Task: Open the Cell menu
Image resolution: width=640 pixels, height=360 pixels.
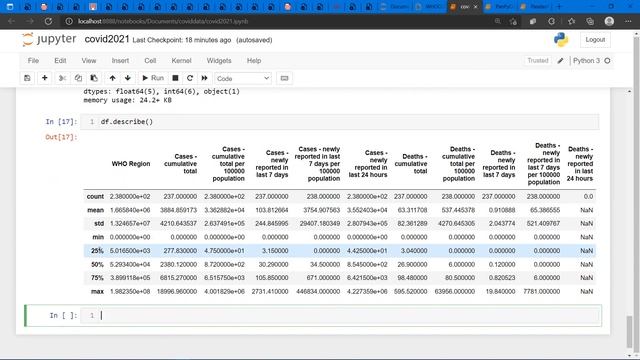Action: tap(150, 60)
